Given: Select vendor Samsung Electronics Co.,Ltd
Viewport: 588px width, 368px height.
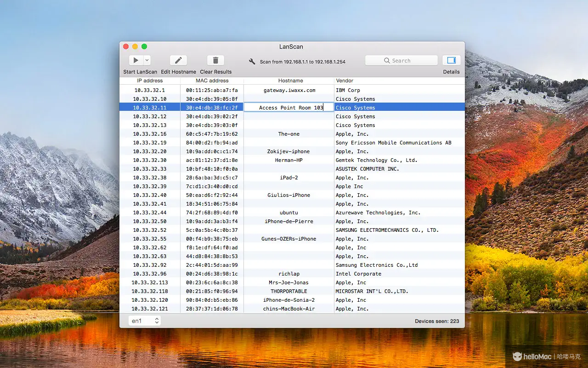Looking at the screenshot, I should tap(377, 265).
